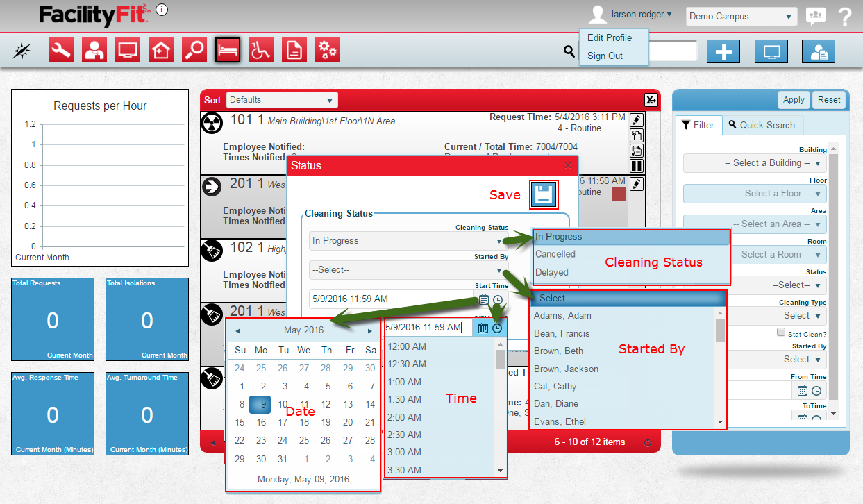Go to next month in calendar
Image resolution: width=863 pixels, height=504 pixels.
coord(370,330)
